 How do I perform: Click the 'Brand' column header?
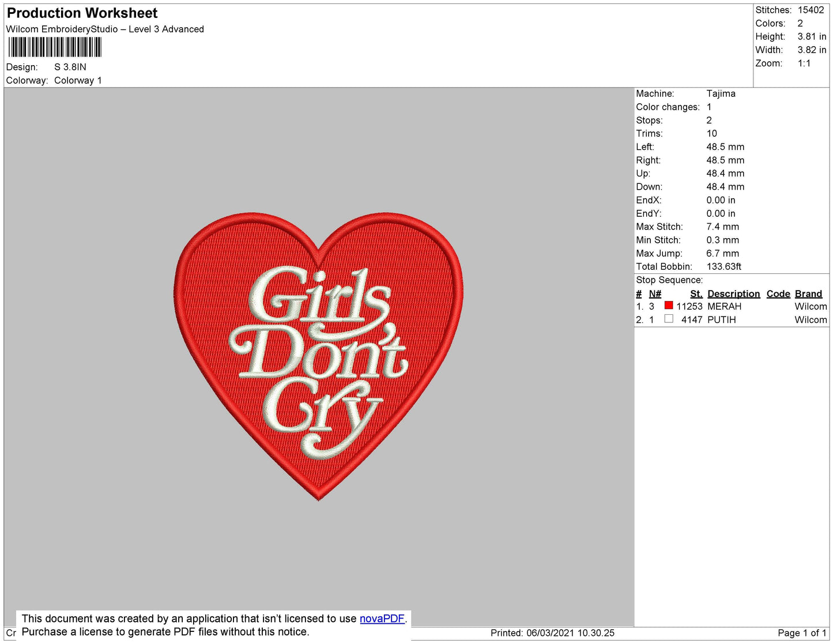coord(808,294)
